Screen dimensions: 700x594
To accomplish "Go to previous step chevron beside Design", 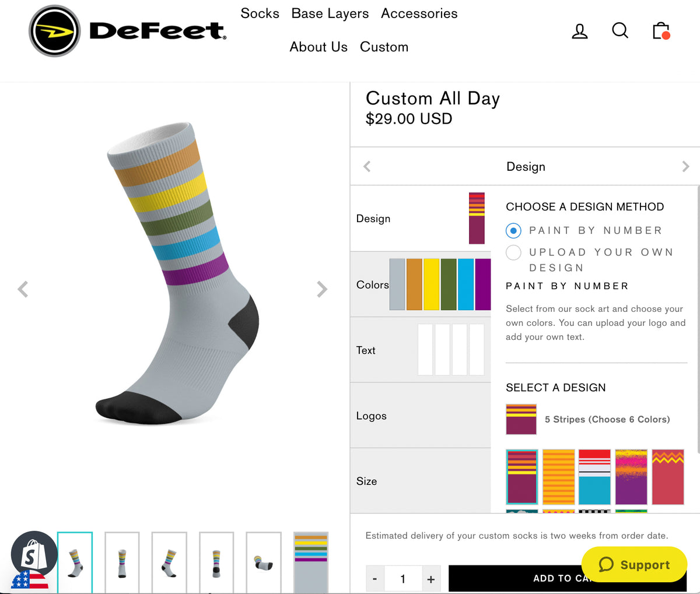I will 367,167.
